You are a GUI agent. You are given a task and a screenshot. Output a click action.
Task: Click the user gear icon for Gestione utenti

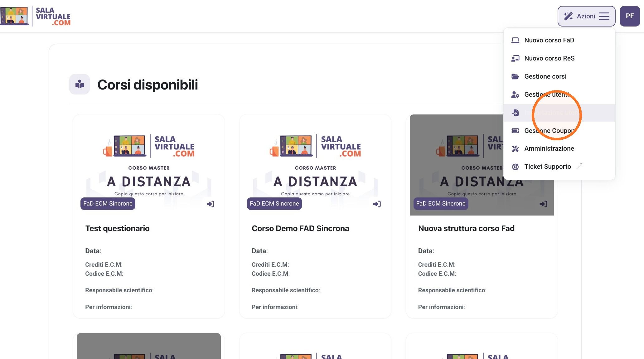[x=515, y=95]
